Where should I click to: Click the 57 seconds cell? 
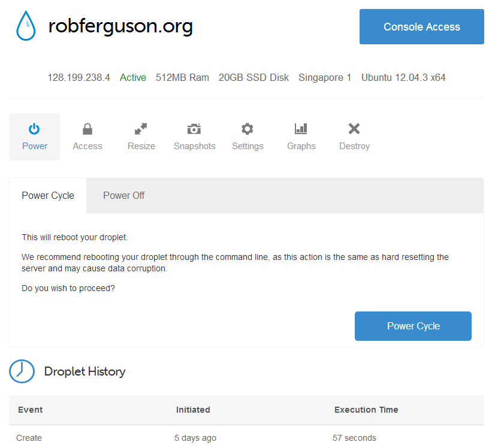(354, 438)
